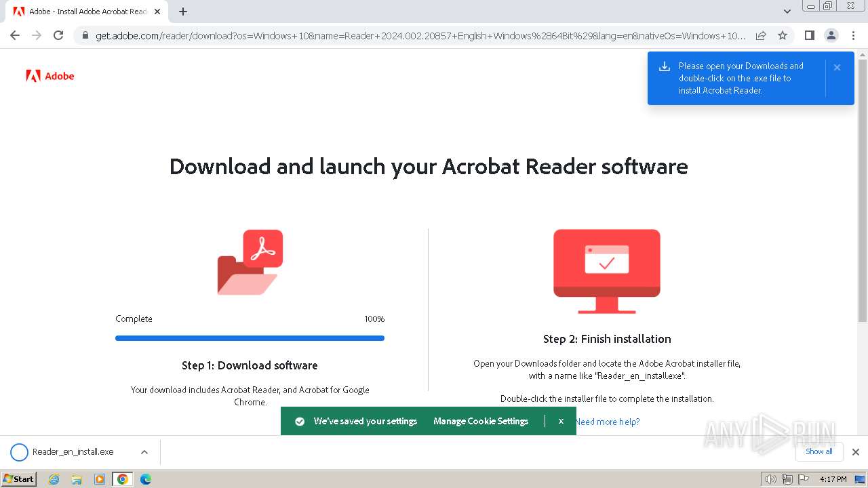Dismiss the blue Downloads notification

coord(837,67)
